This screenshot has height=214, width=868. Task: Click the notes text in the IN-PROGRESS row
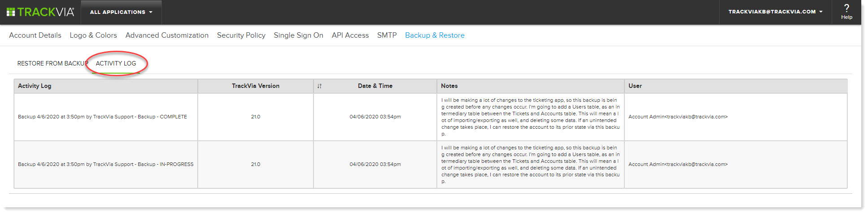(x=531, y=165)
